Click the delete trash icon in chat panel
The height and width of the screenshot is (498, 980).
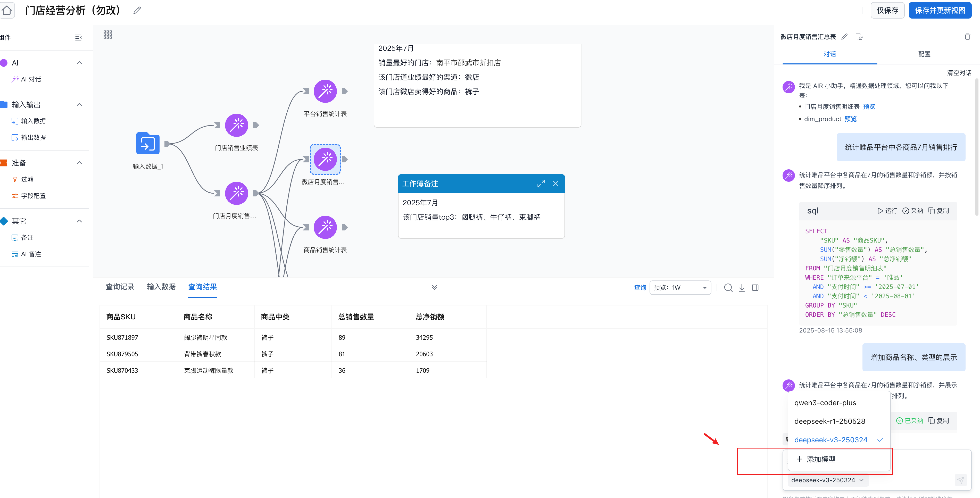point(967,37)
